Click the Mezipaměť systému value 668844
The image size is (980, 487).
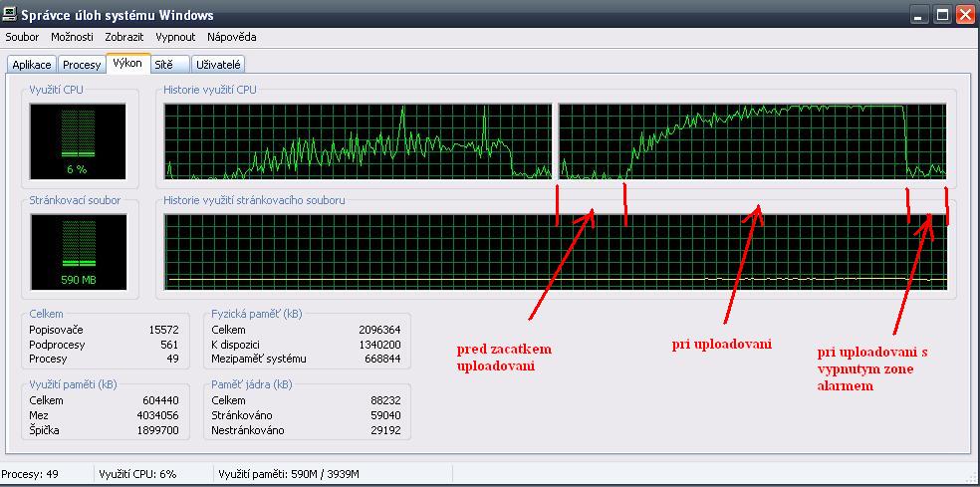point(383,359)
